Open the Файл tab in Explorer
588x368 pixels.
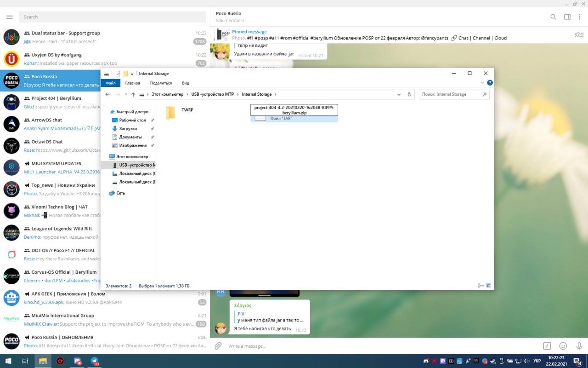point(111,83)
